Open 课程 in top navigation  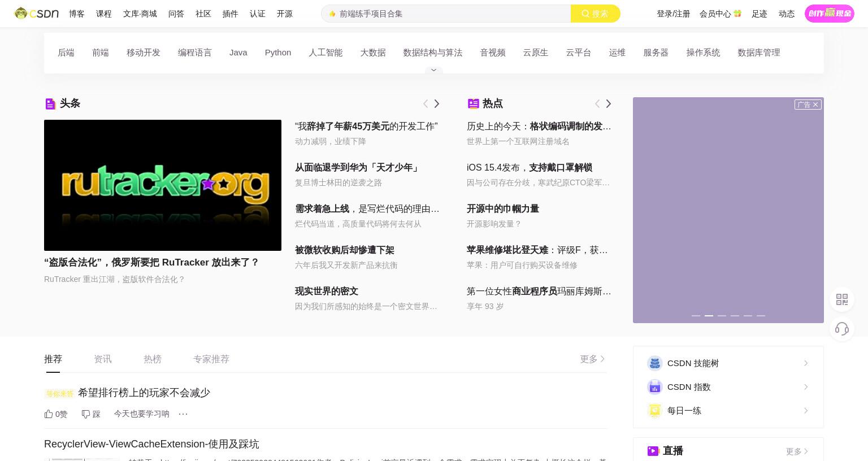pos(104,14)
